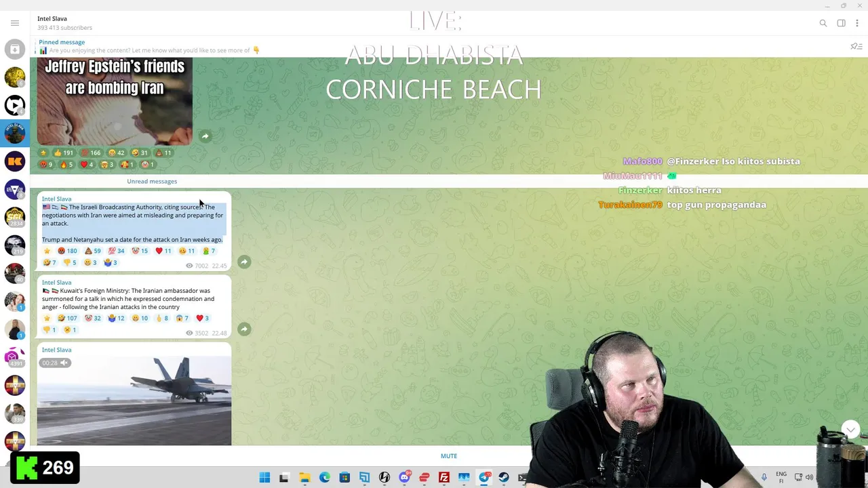
Task: Forward the Jeffrey Epstein meme post
Action: pyautogui.click(x=205, y=136)
